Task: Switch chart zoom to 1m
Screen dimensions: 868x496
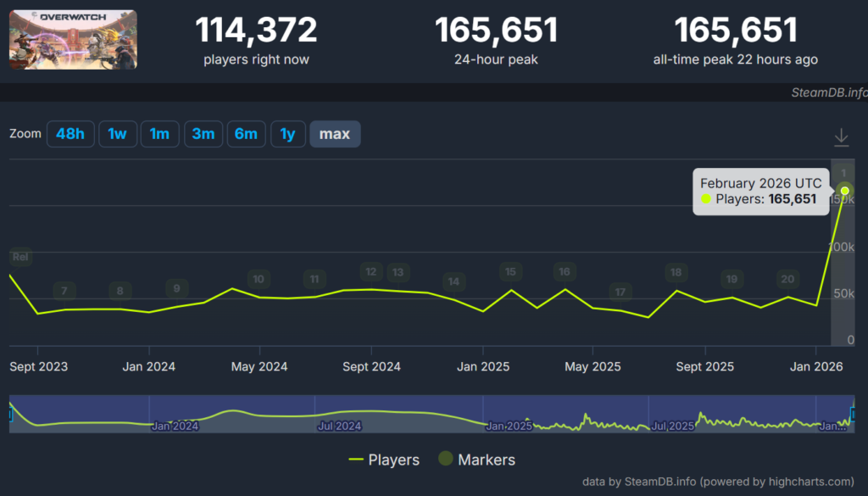Action: click(159, 134)
